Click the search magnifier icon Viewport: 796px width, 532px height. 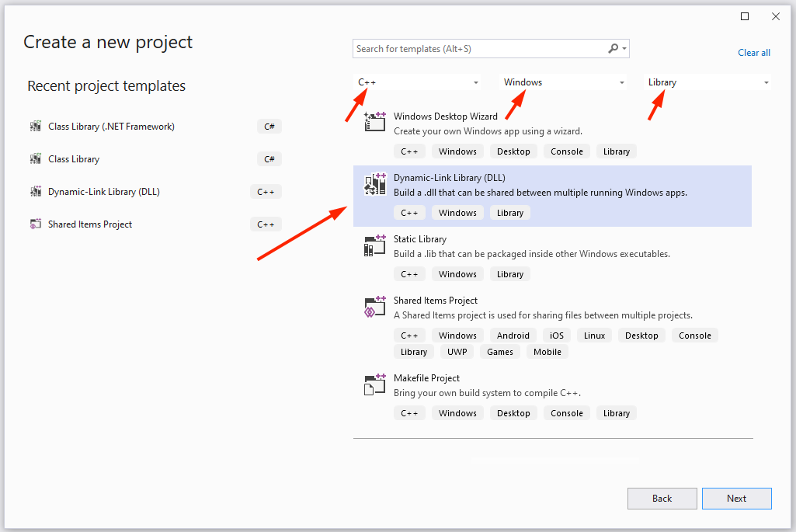(614, 48)
